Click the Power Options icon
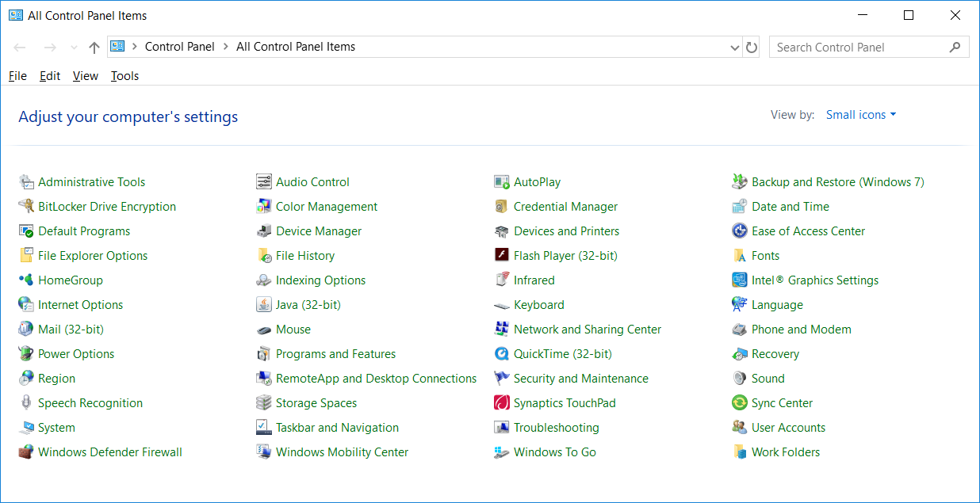The height and width of the screenshot is (503, 980). 26,354
